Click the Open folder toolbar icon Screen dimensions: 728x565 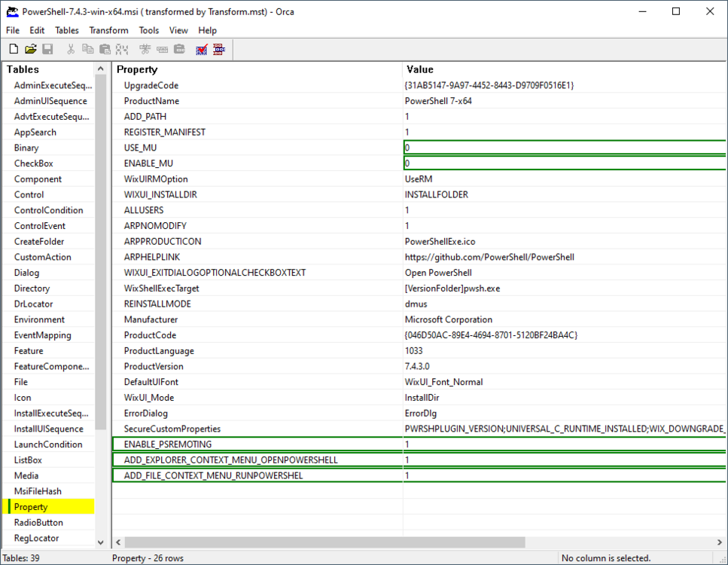click(x=31, y=50)
